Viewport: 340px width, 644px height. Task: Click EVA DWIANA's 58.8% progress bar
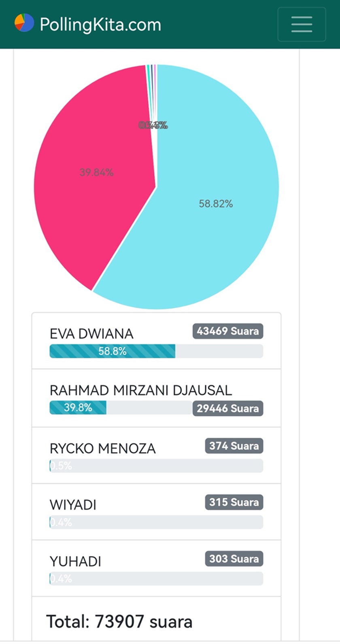[112, 351]
